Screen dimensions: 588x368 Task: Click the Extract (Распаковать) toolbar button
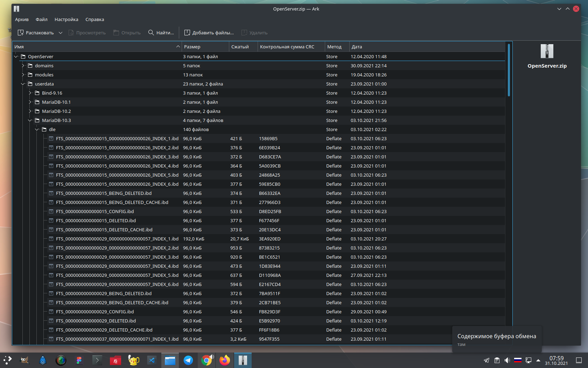[x=36, y=33]
